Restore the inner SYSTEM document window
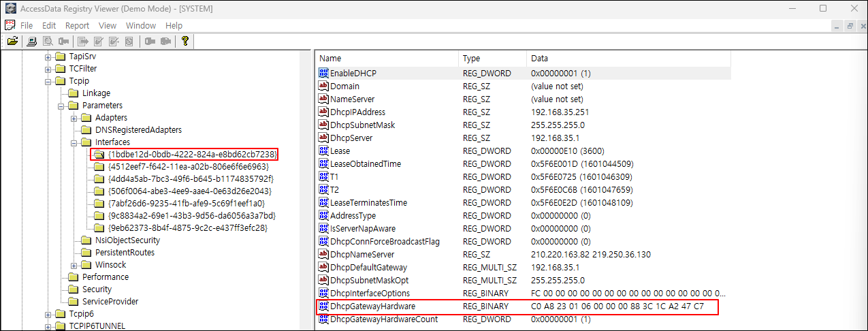Screen dimensions: 868x331 click(x=850, y=25)
